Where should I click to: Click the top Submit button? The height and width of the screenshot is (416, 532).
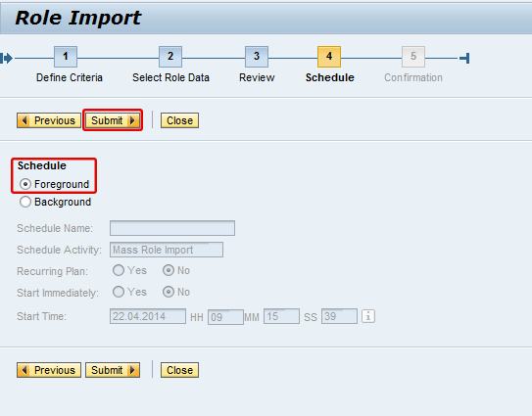pyautogui.click(x=113, y=120)
